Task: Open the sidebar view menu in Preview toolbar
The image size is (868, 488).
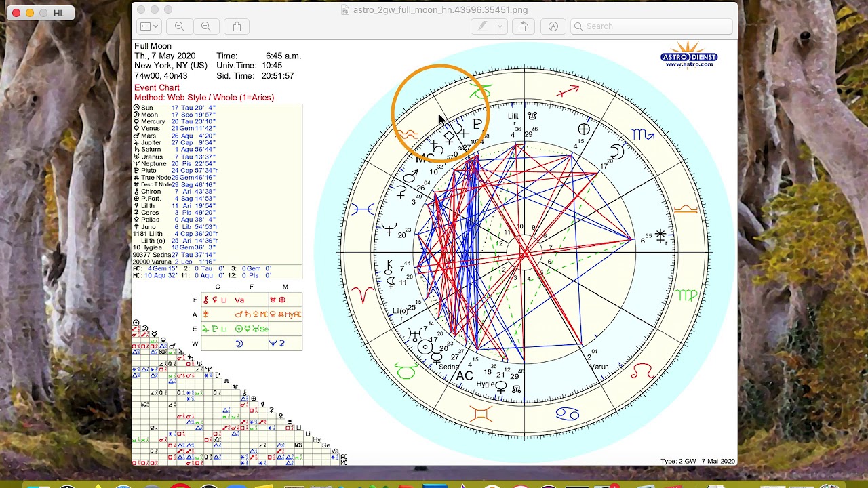Action: click(149, 26)
